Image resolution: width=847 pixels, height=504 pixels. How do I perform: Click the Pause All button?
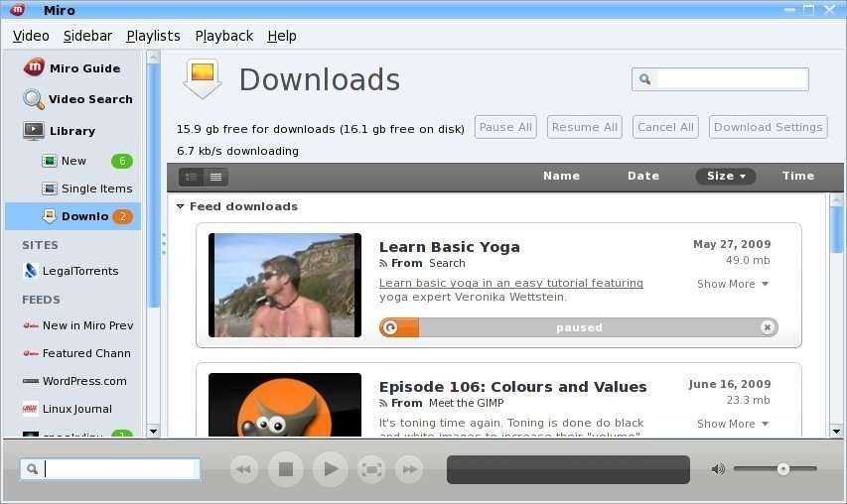click(x=505, y=127)
